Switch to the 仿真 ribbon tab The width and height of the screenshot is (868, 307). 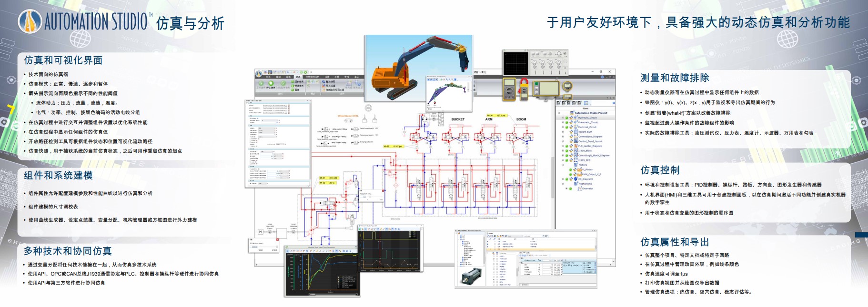coord(298,77)
